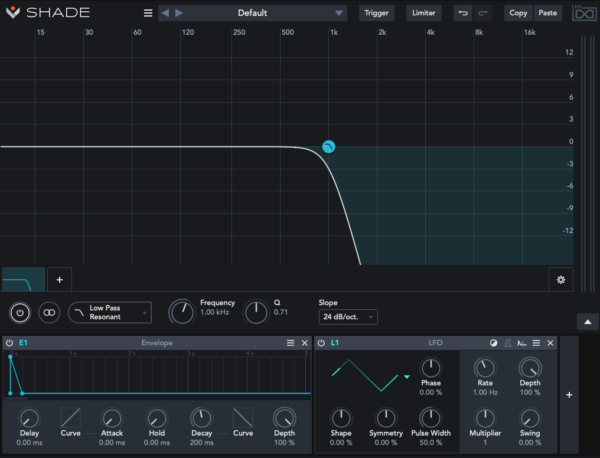Click the Envelope Hold knob
The image size is (600, 458).
click(x=157, y=419)
